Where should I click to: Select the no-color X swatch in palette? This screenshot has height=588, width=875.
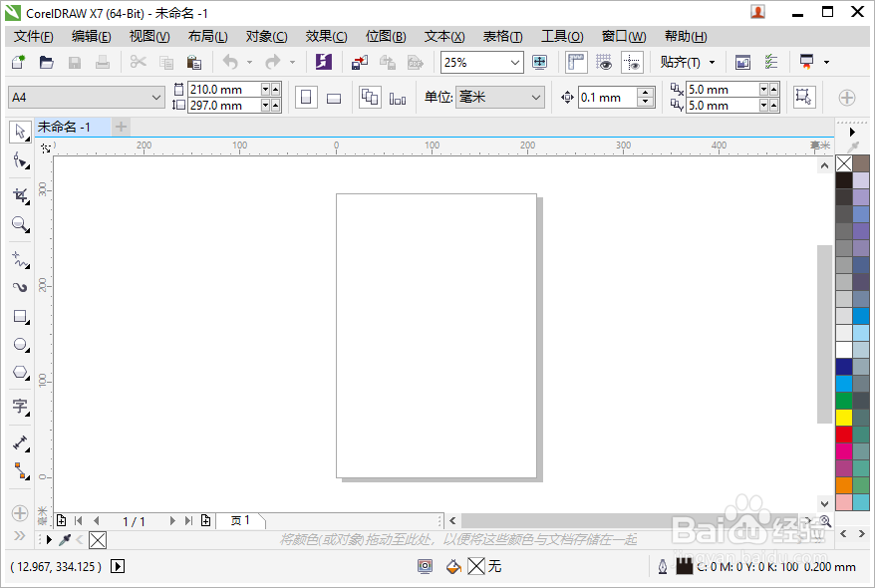844,163
